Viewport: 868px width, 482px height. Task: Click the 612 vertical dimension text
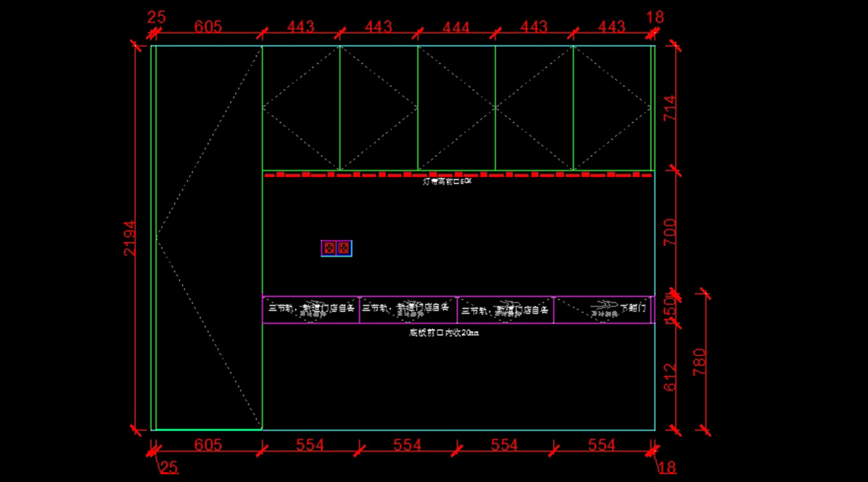(x=670, y=377)
